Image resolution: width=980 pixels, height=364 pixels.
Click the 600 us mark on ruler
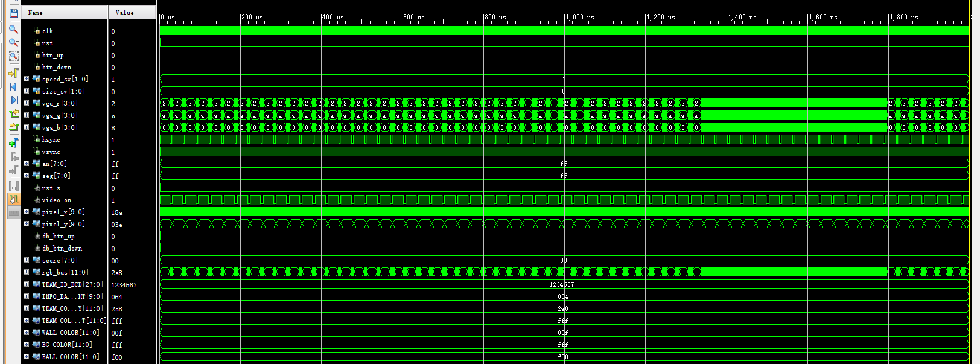tap(414, 18)
